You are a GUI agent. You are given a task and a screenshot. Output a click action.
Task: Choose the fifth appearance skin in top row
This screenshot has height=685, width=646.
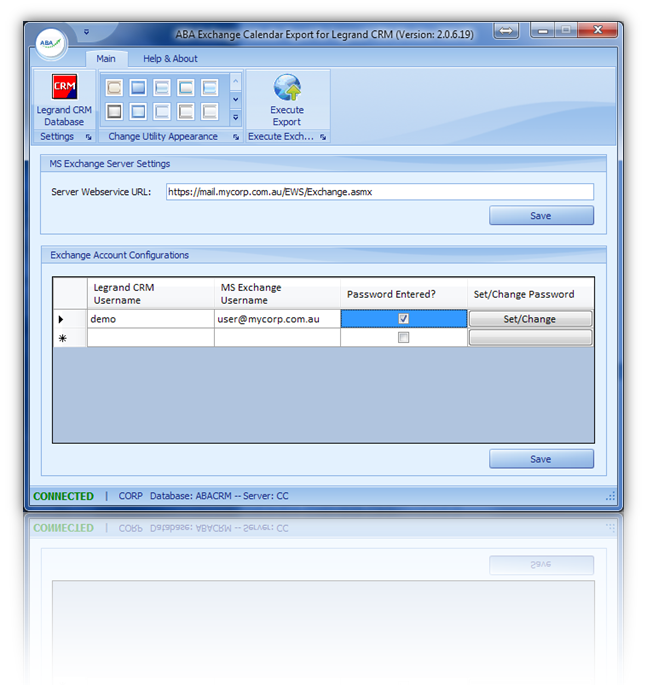click(210, 88)
